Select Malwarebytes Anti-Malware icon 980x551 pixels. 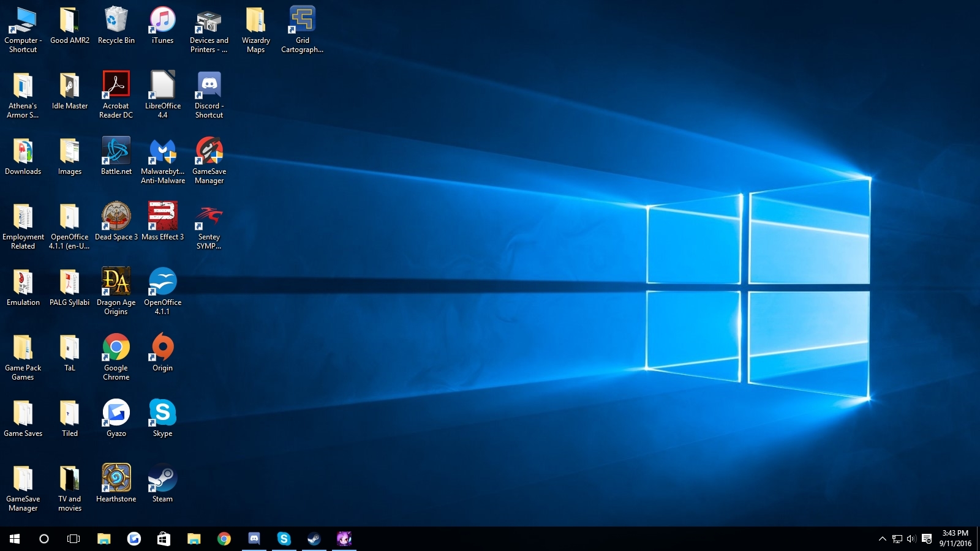click(x=163, y=160)
